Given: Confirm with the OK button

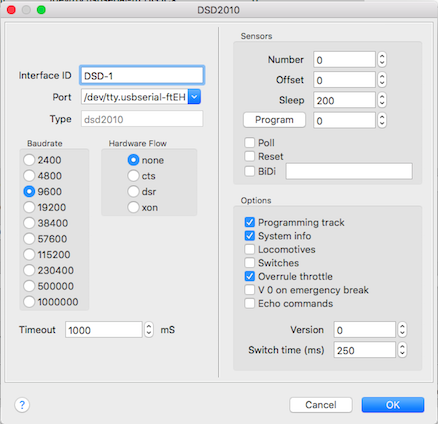Looking at the screenshot, I should pyautogui.click(x=393, y=405).
